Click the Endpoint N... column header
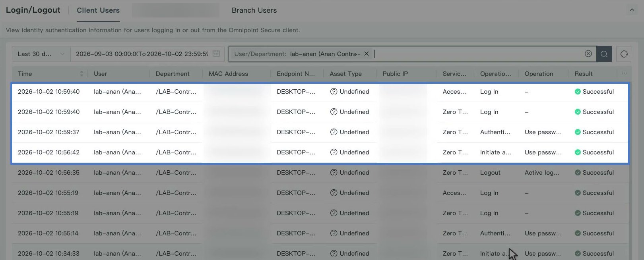 [x=296, y=74]
